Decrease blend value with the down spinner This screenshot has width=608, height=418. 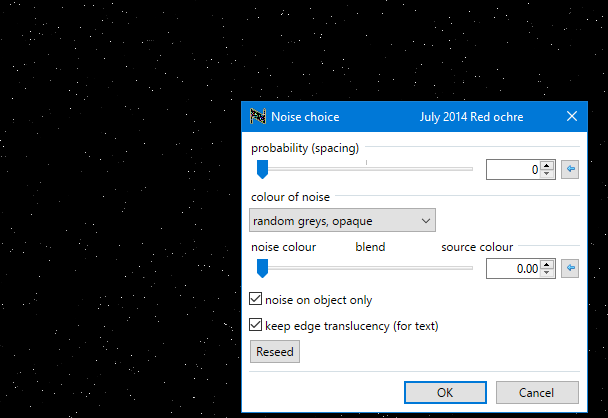[x=547, y=272]
